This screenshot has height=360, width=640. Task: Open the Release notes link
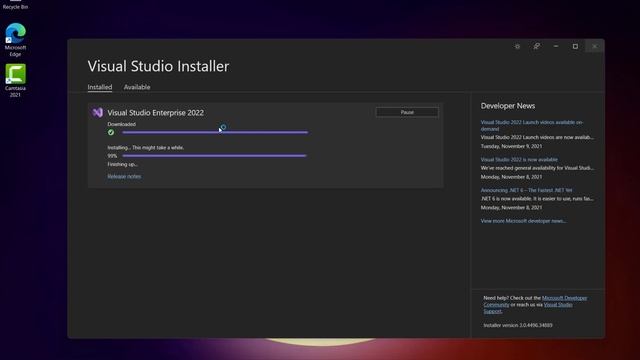click(x=124, y=176)
